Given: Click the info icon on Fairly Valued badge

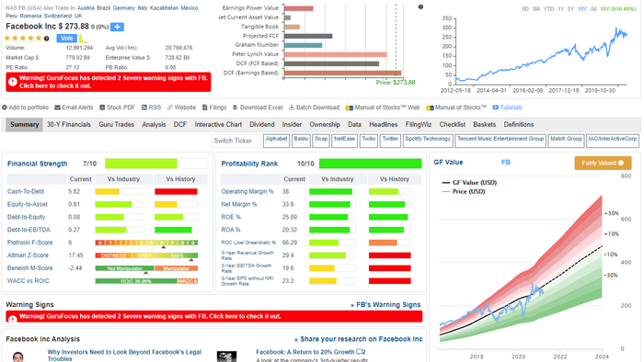Looking at the screenshot, I should click(621, 163).
